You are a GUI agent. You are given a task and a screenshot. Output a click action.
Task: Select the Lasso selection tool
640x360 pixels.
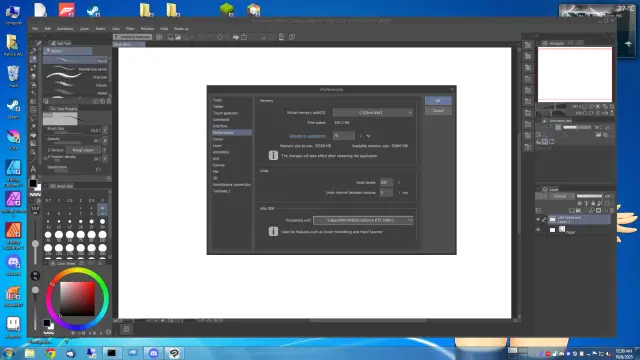pos(33,118)
